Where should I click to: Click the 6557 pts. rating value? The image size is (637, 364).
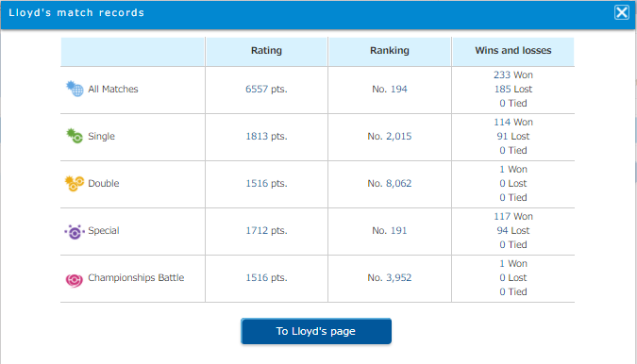pyautogui.click(x=266, y=90)
